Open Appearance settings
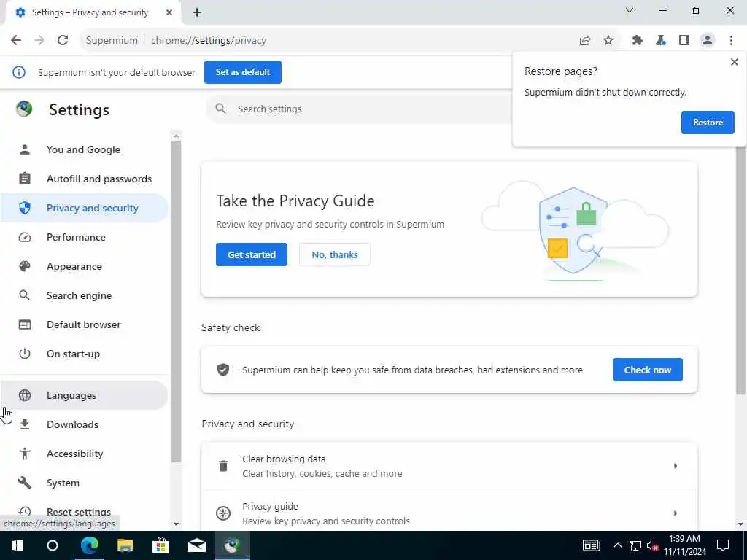 tap(85, 266)
